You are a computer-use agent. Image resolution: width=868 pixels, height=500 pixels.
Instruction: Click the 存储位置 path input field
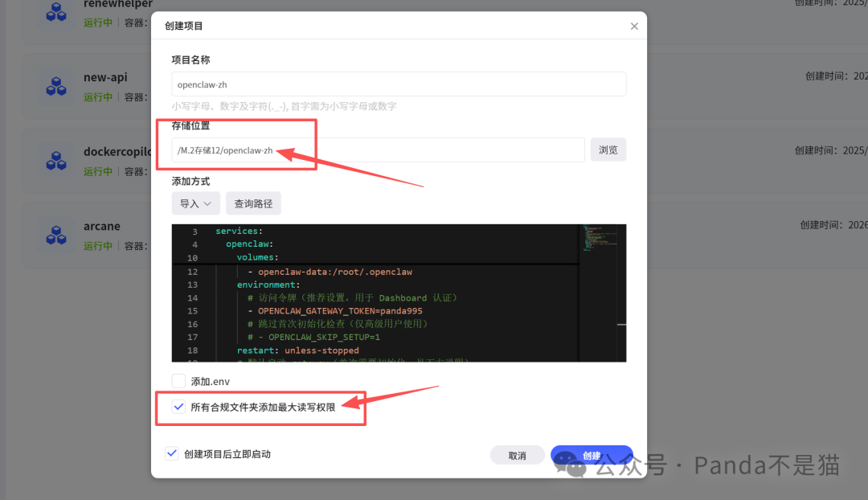tap(378, 150)
